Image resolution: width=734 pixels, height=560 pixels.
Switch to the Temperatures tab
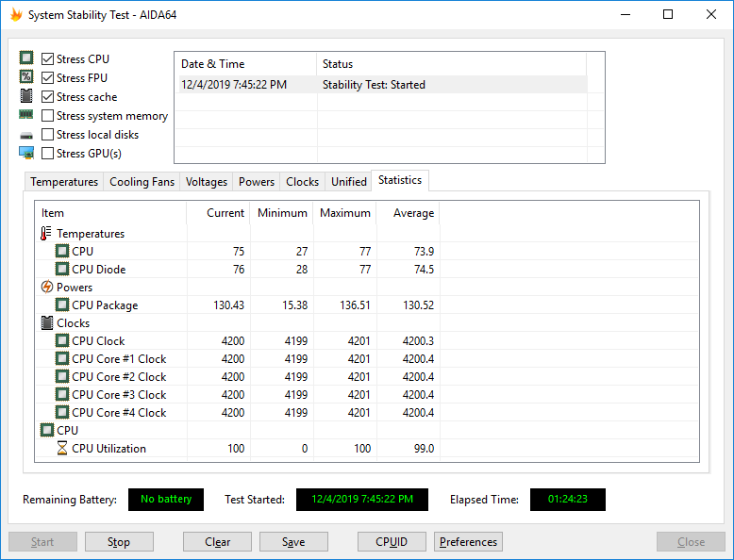(x=64, y=182)
